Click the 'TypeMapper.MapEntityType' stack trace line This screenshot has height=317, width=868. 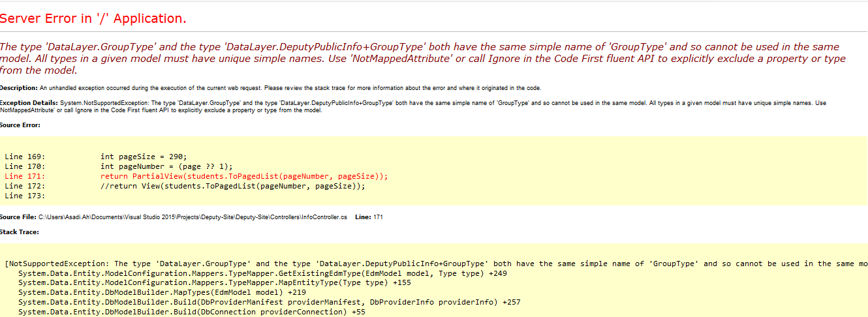tap(222, 283)
